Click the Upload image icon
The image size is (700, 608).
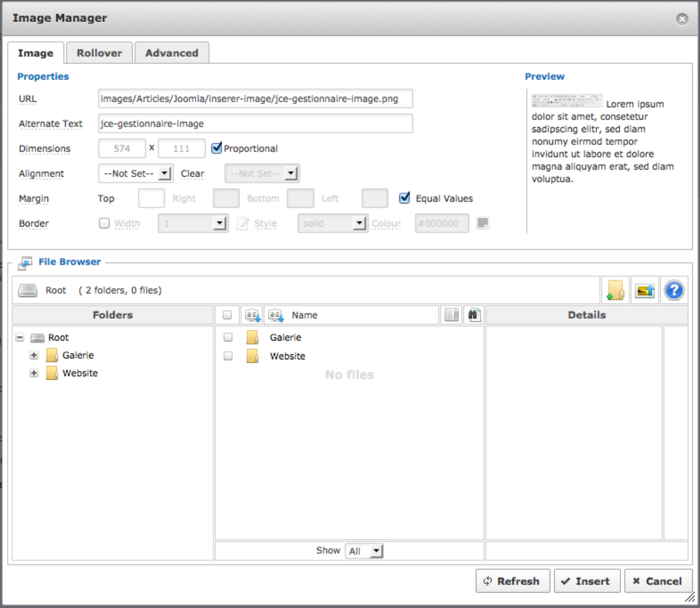[645, 290]
